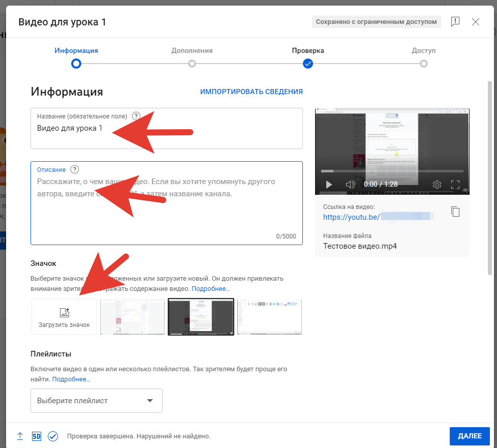Click the Тестовое видео.mp4 file name

[x=360, y=246]
